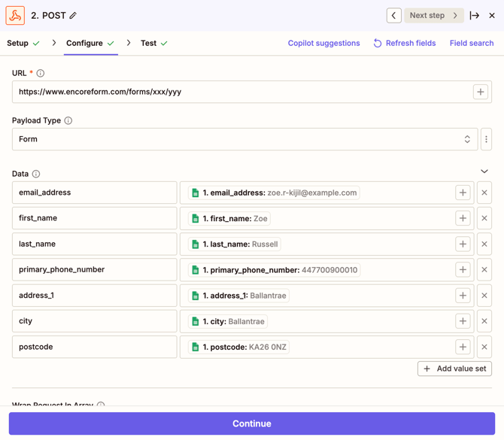Open three-dot menu beside Payload Type
The image size is (504, 440).
coord(486,139)
